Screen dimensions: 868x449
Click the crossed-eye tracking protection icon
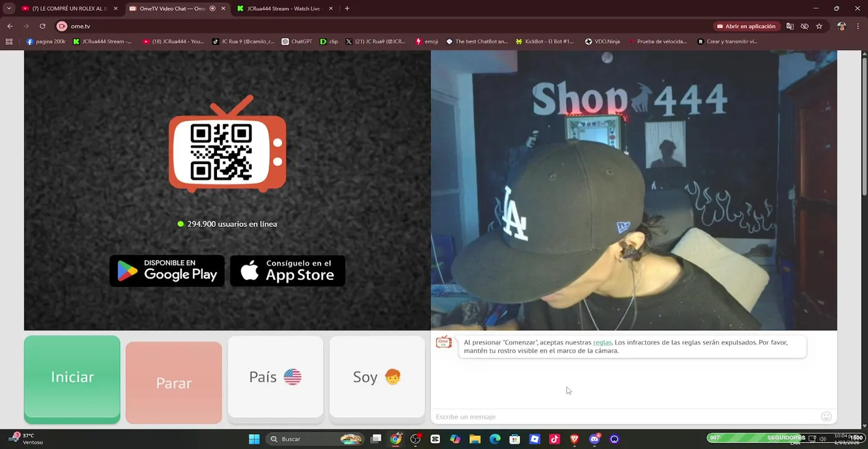pyautogui.click(x=804, y=26)
